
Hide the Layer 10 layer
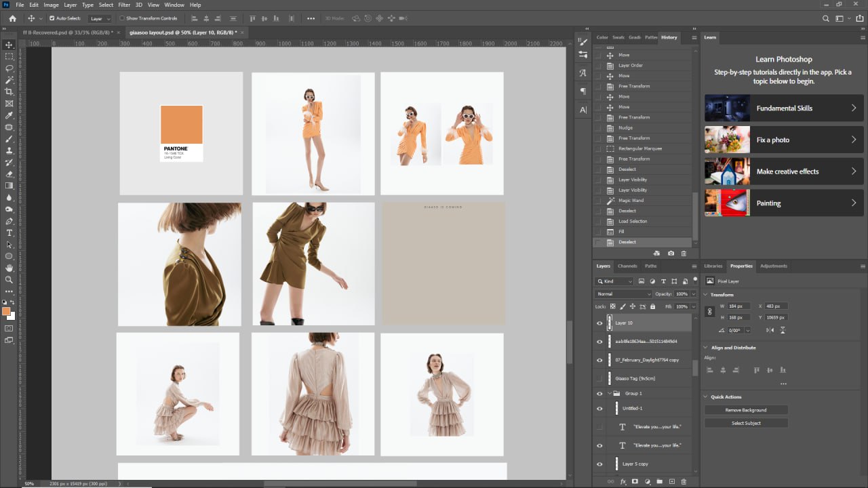click(x=599, y=323)
